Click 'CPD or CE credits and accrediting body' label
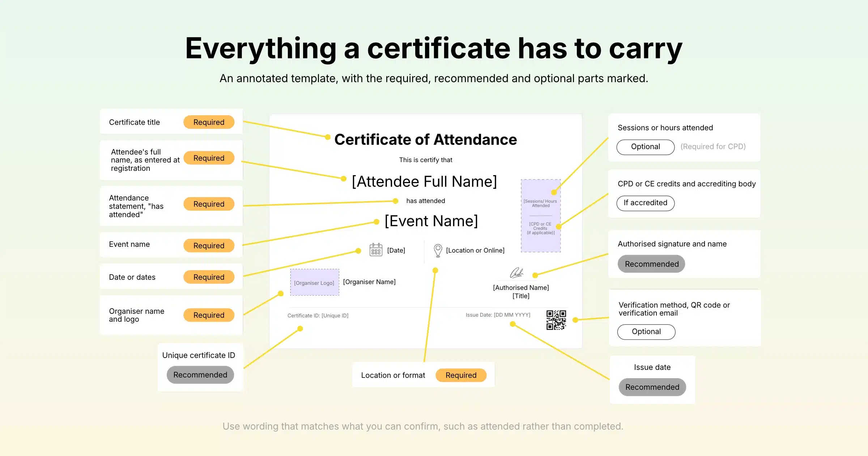The height and width of the screenshot is (456, 868). [686, 184]
